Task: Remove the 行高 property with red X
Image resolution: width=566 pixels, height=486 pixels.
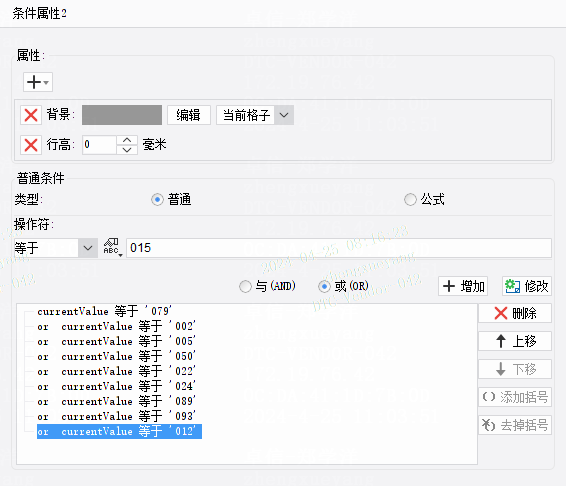Action: (x=31, y=145)
